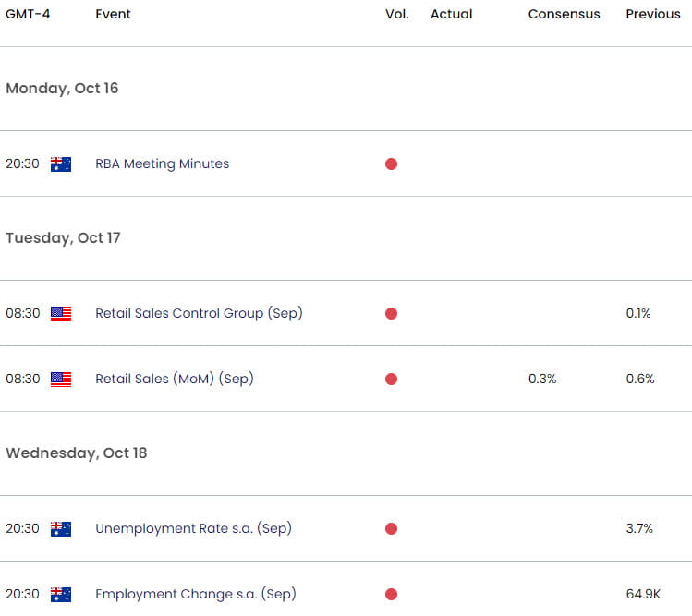Open the RBA Meeting Minutes event
The width and height of the screenshot is (692, 616).
pos(163,163)
